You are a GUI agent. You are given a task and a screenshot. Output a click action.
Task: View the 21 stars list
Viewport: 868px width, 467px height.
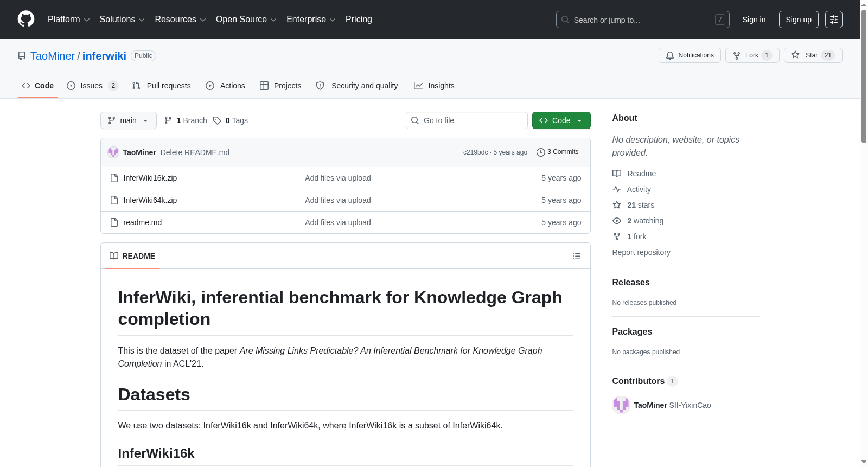pos(634,205)
